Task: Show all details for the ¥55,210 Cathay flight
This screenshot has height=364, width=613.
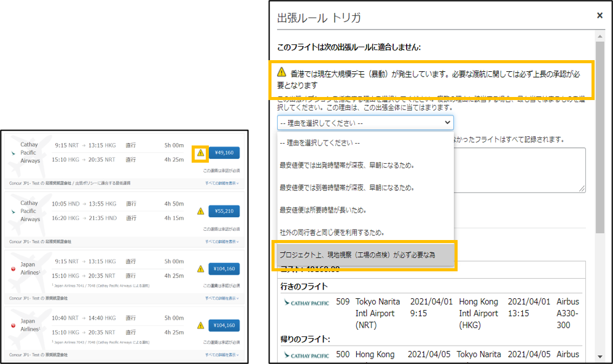Action: coord(222,242)
